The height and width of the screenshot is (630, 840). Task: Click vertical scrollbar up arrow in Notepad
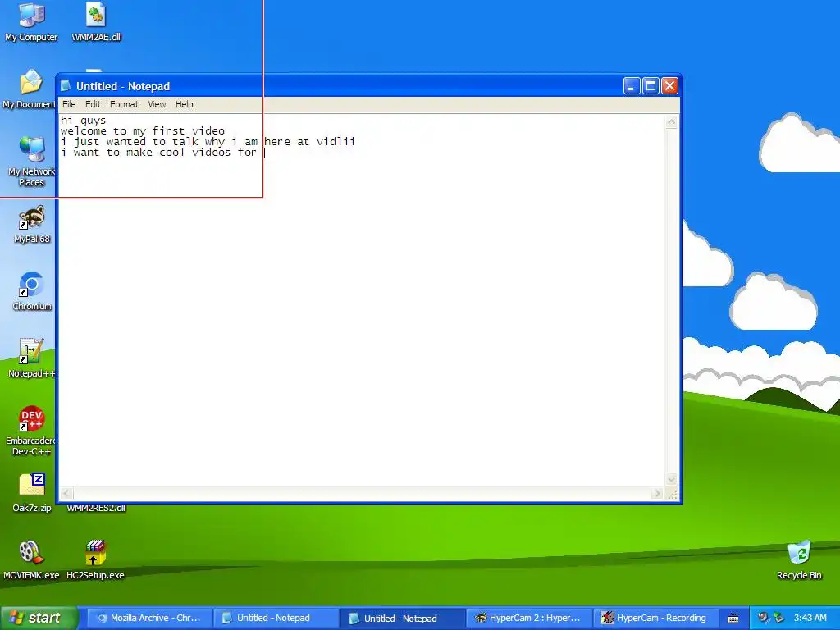(x=671, y=122)
